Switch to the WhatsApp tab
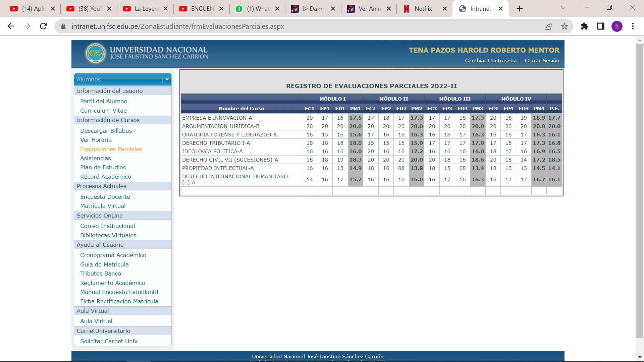Viewport: 644px width, 362px height. [258, 9]
